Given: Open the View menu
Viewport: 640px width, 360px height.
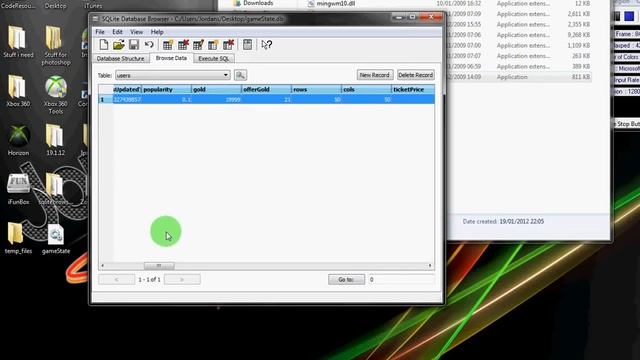Looking at the screenshot, I should coord(137,32).
